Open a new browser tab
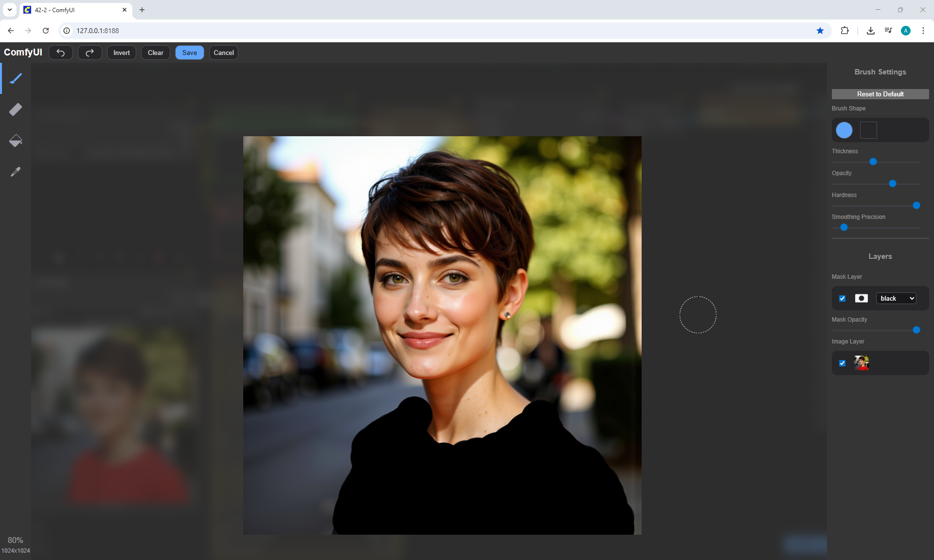The image size is (934, 560). tap(142, 10)
